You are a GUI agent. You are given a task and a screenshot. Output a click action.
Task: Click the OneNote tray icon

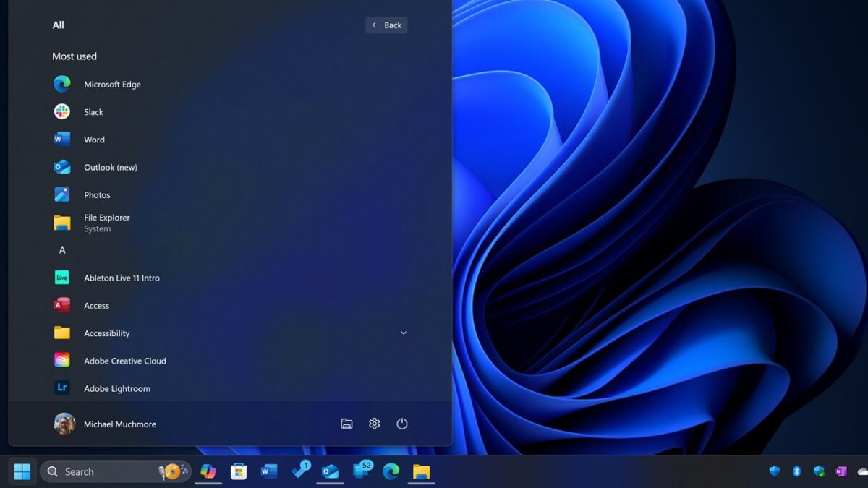pyautogui.click(x=841, y=471)
